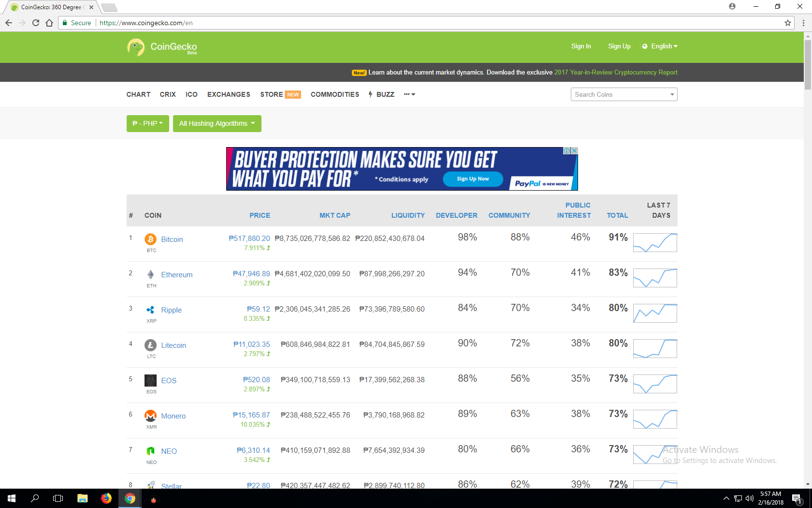This screenshot has width=812, height=508.
Task: Click the EOS 7-day sparkline chart
Action: point(655,384)
